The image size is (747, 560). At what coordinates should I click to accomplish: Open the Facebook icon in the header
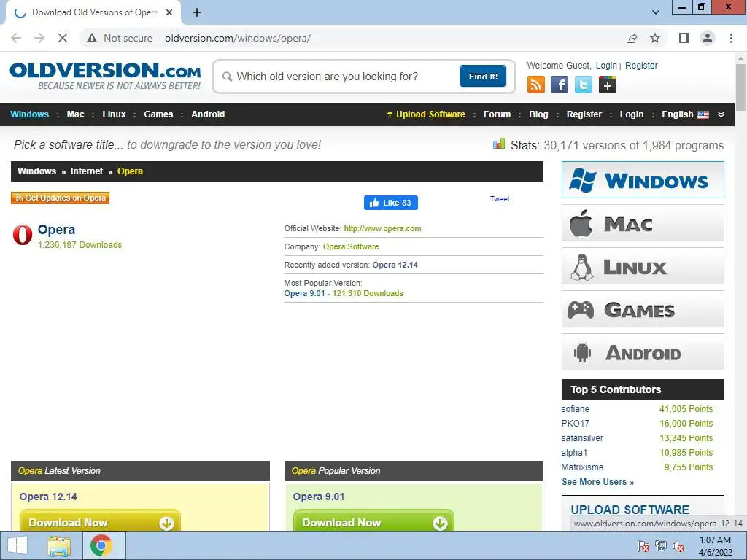pos(560,85)
